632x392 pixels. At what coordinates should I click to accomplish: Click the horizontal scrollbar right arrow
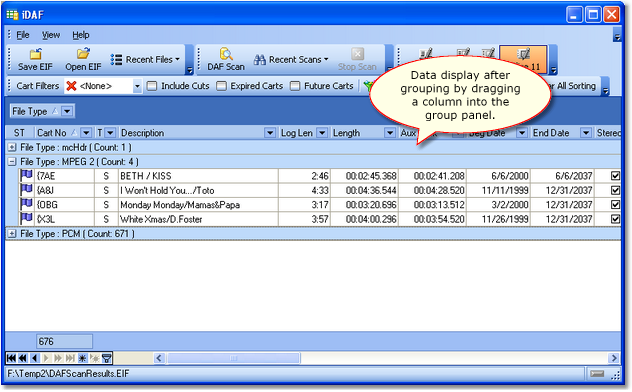coord(613,358)
